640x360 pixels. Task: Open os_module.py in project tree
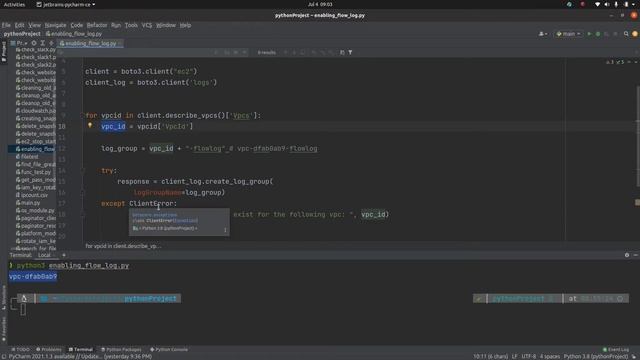(35, 210)
